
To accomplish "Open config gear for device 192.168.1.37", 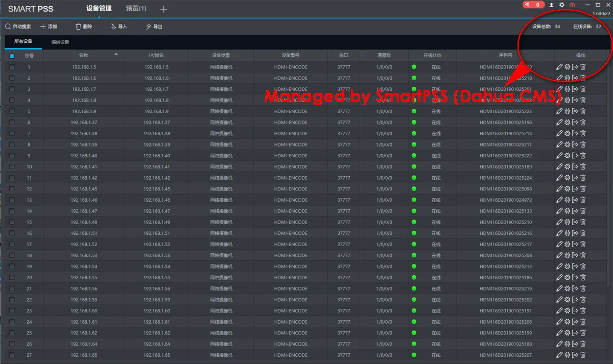I will tap(567, 123).
